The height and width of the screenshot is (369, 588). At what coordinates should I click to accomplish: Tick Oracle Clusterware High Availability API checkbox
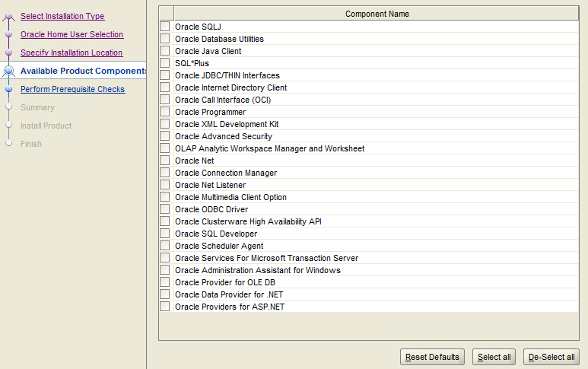164,221
